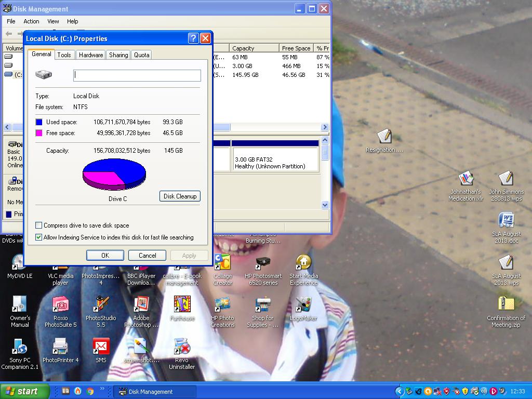532x399 pixels.
Task: Open SLA August 2013.doc desktop file
Action: [506, 220]
